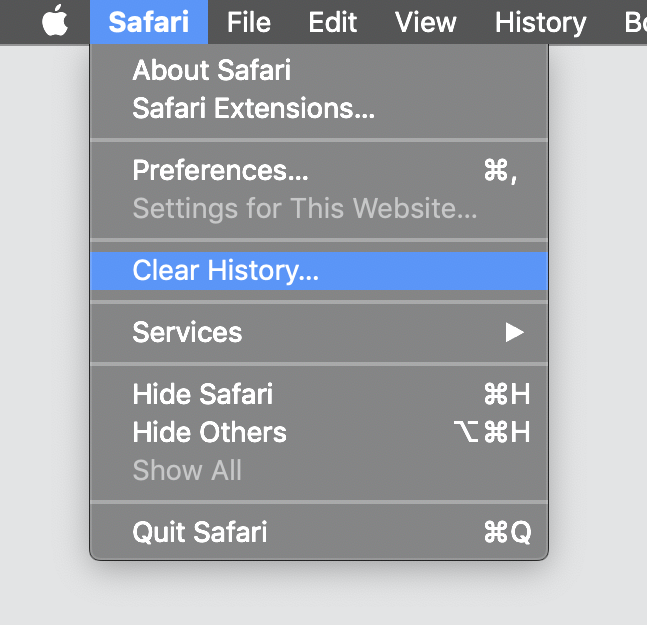The image size is (647, 625).
Task: Expand the Services submenu arrow
Action: pos(515,333)
